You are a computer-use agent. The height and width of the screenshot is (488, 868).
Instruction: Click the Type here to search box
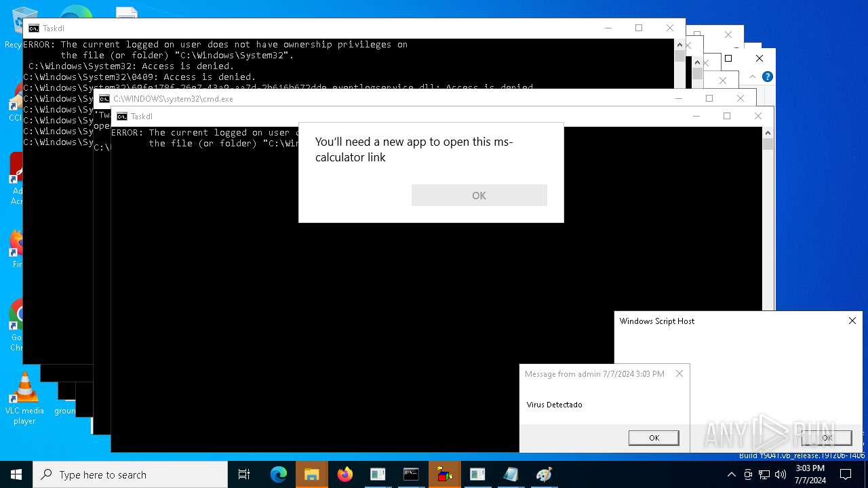point(130,474)
